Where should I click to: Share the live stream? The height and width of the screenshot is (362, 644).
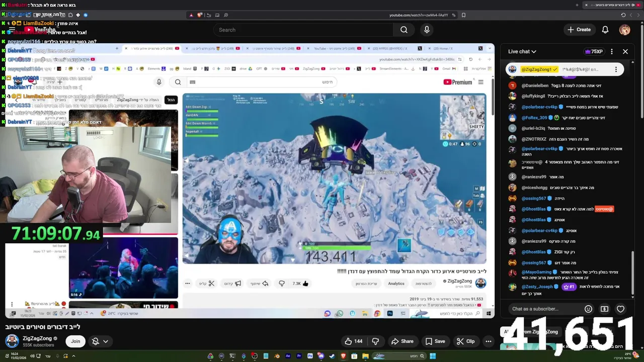[403, 341]
